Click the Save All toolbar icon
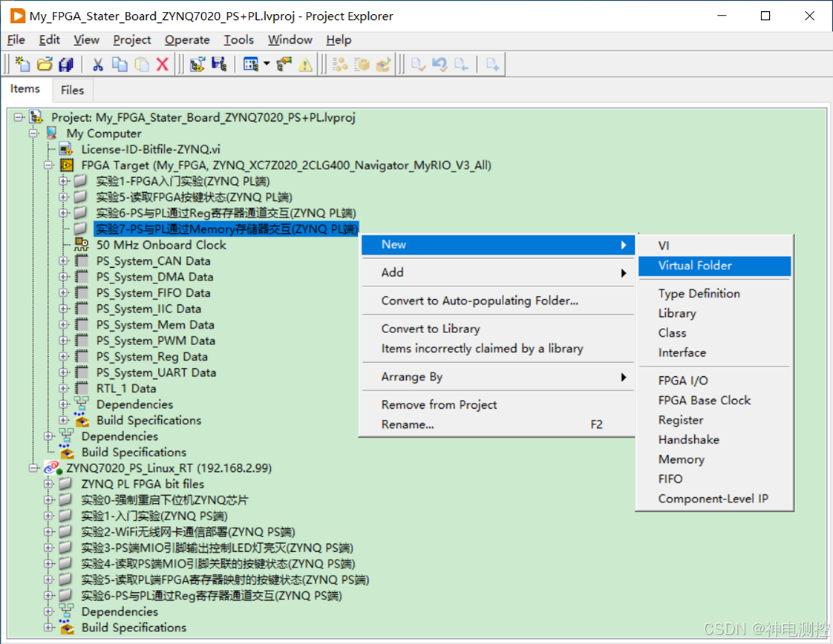Screen dimensions: 833x644 point(66,65)
